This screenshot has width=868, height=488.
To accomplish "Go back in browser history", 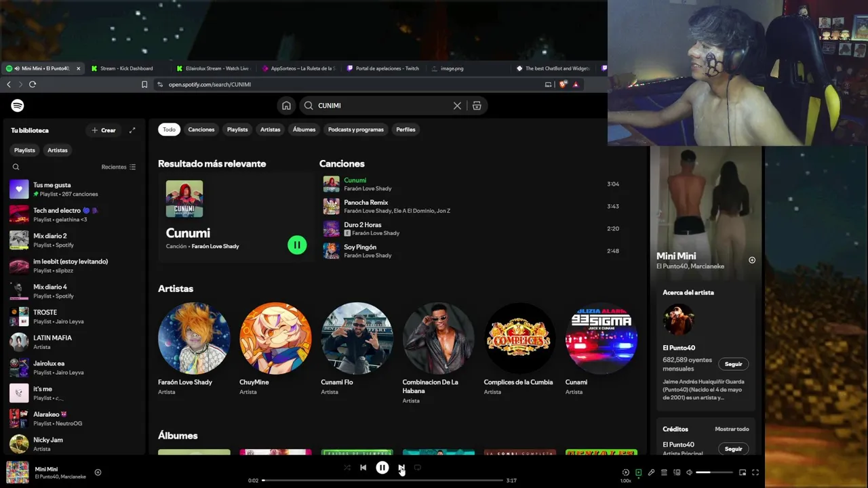I will click(8, 84).
